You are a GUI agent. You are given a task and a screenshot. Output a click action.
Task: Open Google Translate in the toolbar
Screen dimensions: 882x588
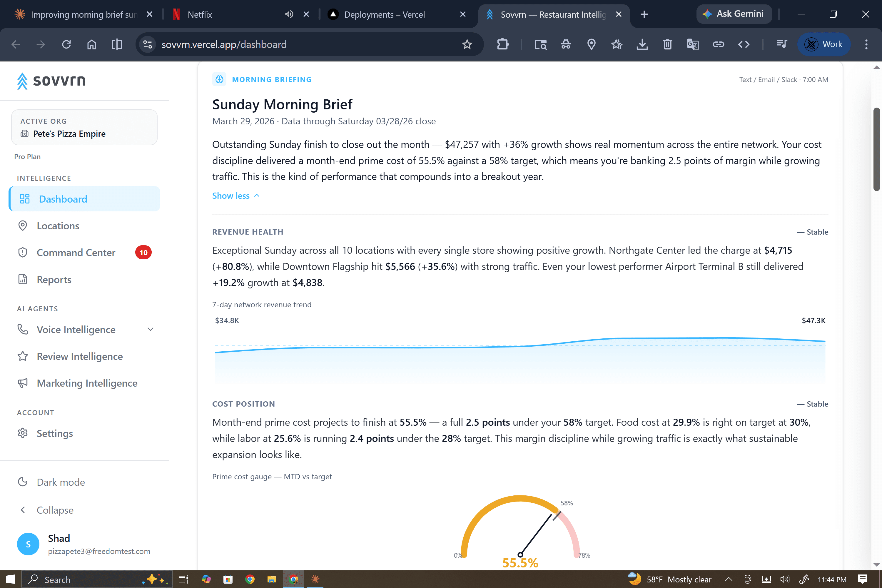(x=693, y=44)
